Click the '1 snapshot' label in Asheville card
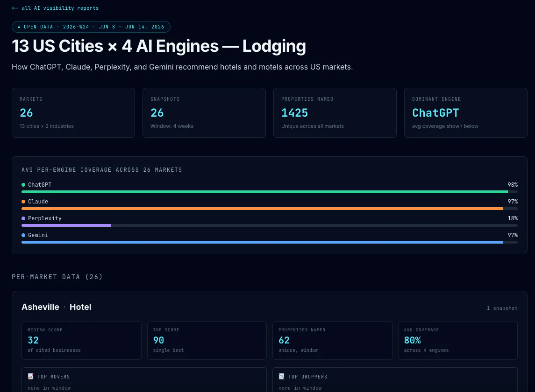 (502, 308)
